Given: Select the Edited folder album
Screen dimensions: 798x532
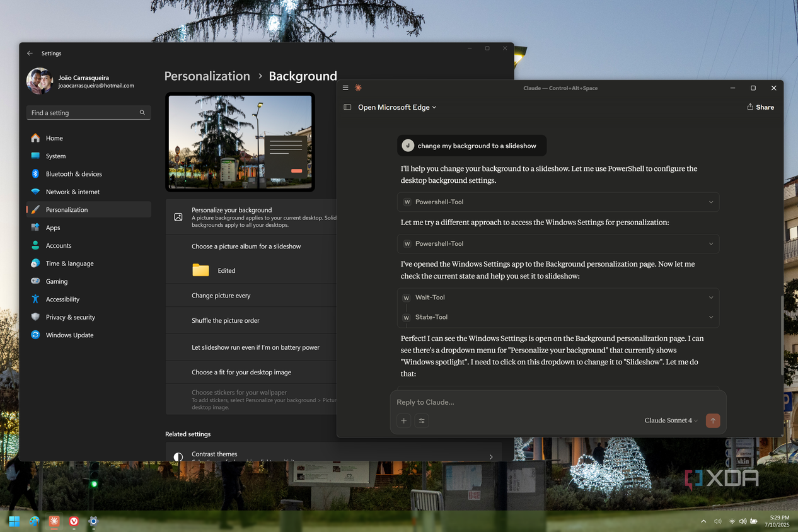Looking at the screenshot, I should [214, 270].
